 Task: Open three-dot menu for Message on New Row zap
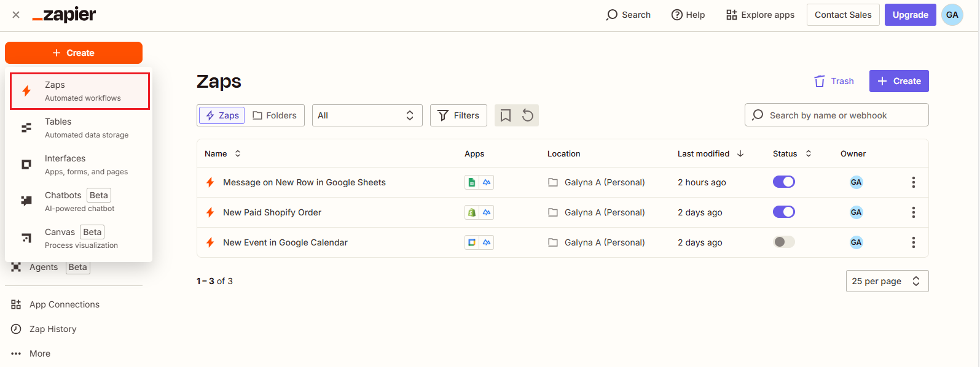coord(914,182)
